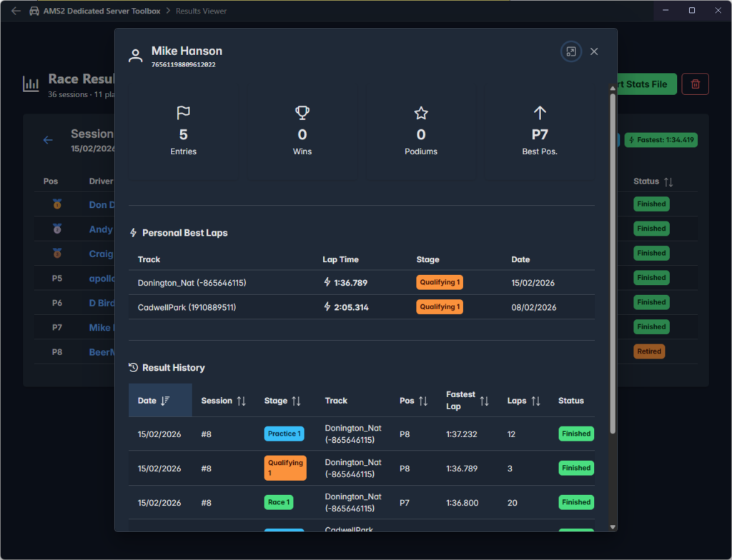Sort result history by Fastest Lap column
Image resolution: width=732 pixels, height=560 pixels.
pyautogui.click(x=468, y=401)
